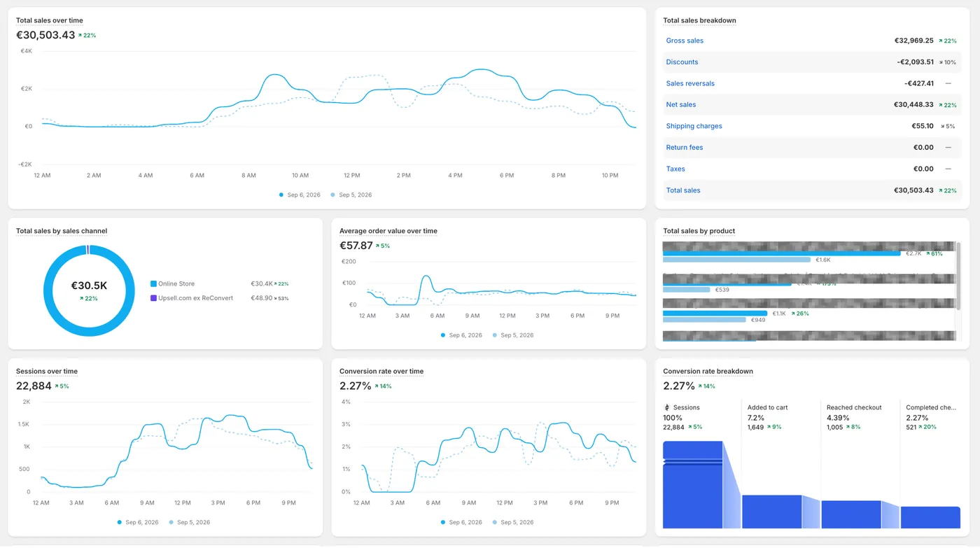980x548 pixels.
Task: Open the Total sales over time report
Action: point(49,20)
